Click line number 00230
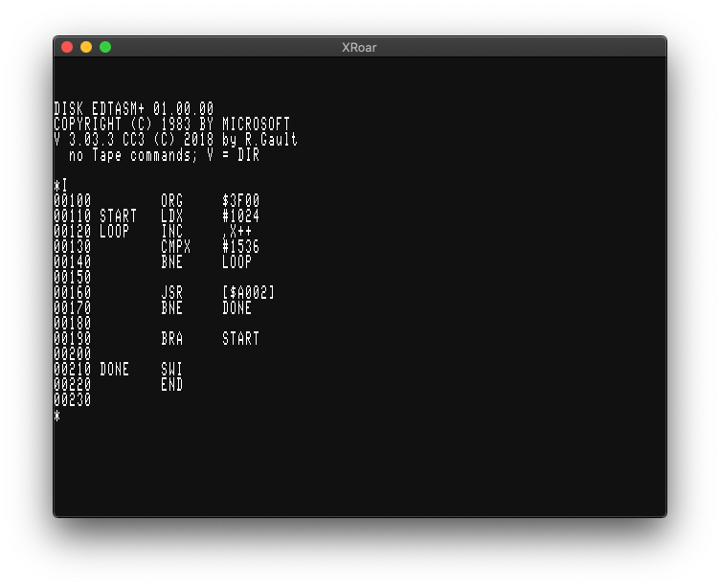Image resolution: width=720 pixels, height=588 pixels. tap(72, 399)
